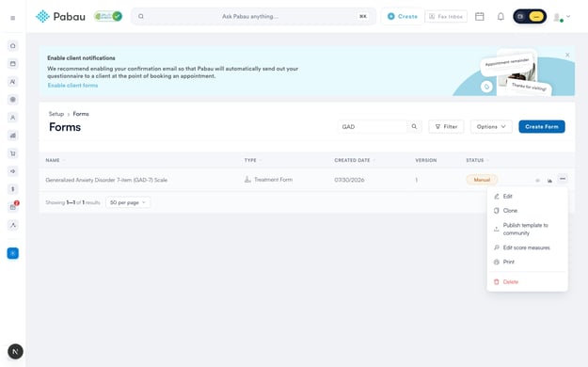This screenshot has height=367, width=588.
Task: Click the forms search field containing GAD
Action: (372, 127)
